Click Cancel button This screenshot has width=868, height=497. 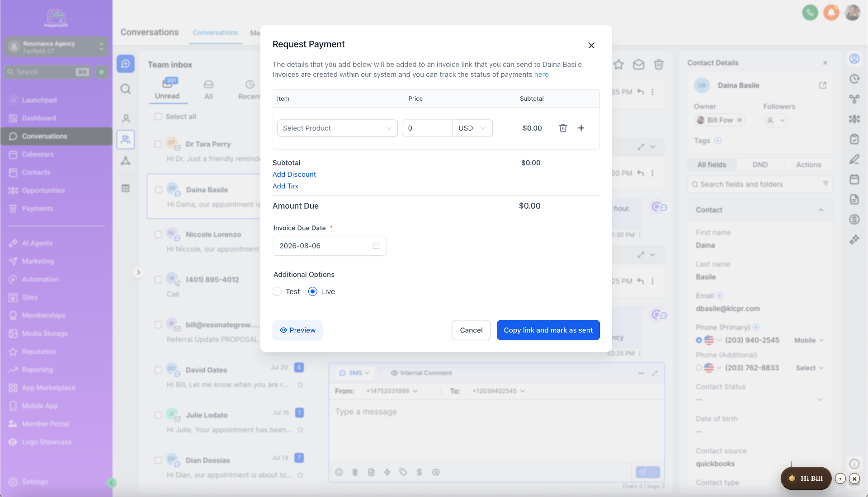pos(471,330)
